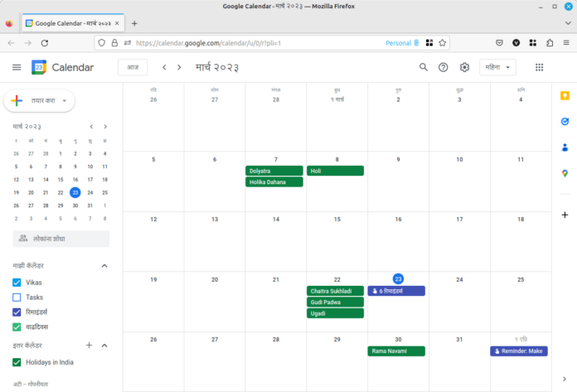The height and width of the screenshot is (392, 577).
Task: Open the Holi event on March 8
Action: click(335, 171)
